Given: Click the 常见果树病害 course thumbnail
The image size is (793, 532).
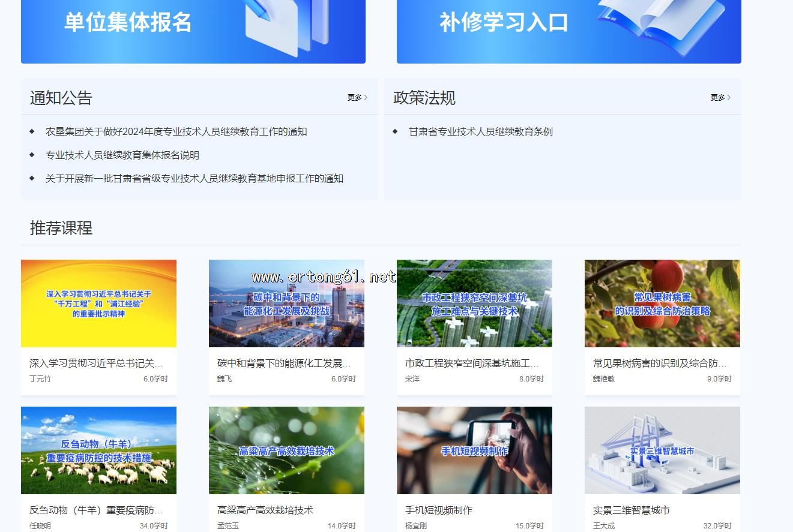Looking at the screenshot, I should 662,303.
